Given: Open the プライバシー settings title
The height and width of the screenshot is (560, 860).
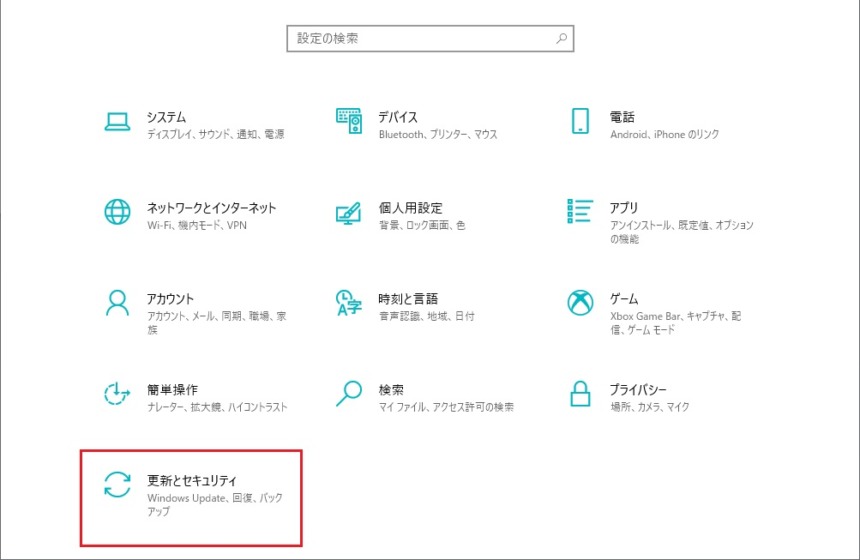Looking at the screenshot, I should 638,390.
